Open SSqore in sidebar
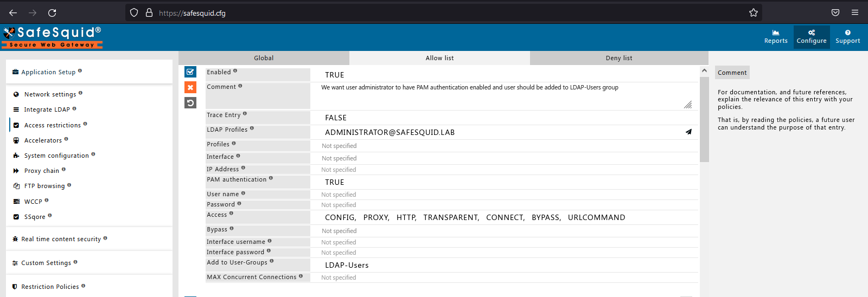 pos(35,217)
